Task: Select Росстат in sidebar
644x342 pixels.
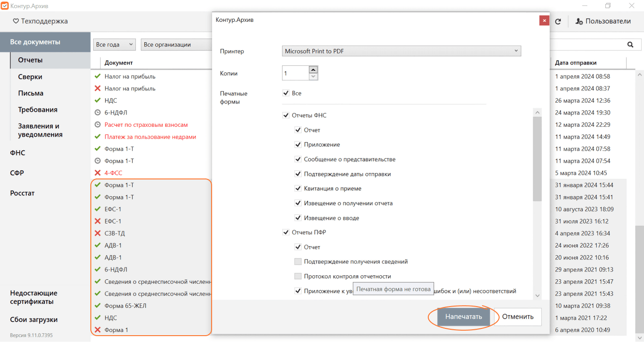Action: 23,193
